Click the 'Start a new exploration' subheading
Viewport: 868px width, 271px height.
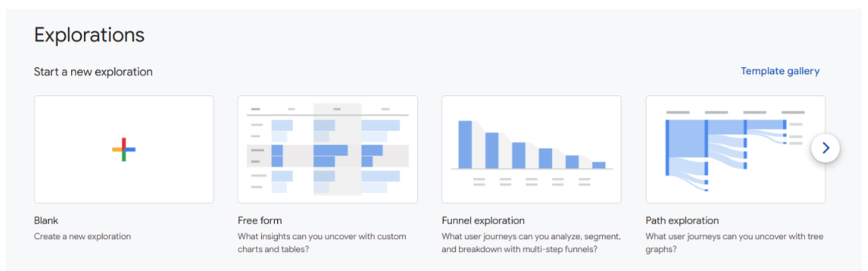click(93, 72)
